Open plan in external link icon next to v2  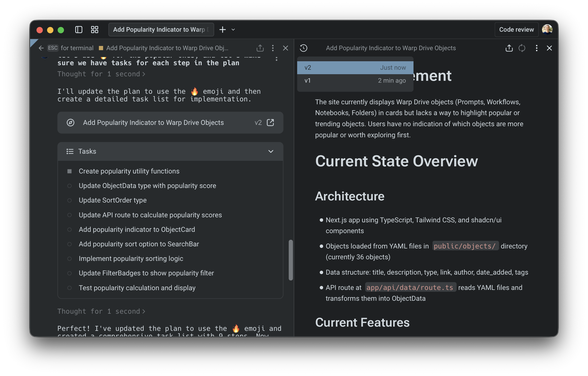click(x=270, y=123)
